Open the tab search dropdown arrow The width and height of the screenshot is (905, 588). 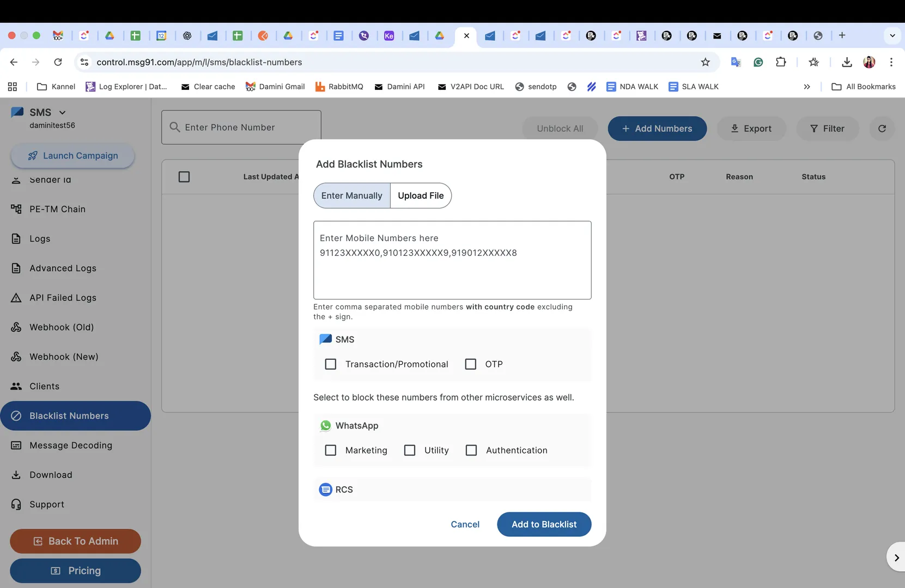pos(892,35)
